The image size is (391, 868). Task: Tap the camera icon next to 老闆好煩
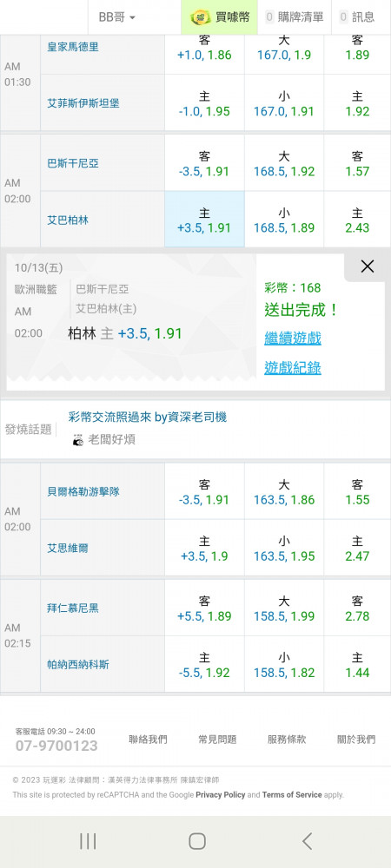click(x=78, y=440)
